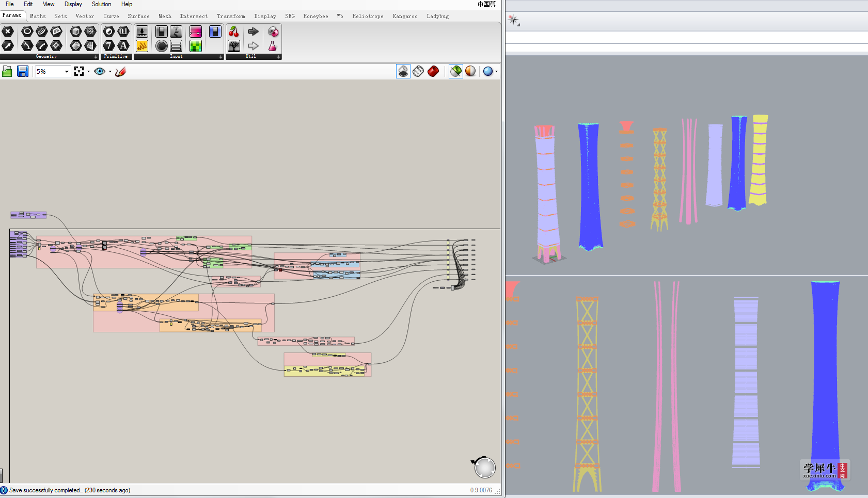
Task: Open the Solution menu
Action: tap(102, 4)
